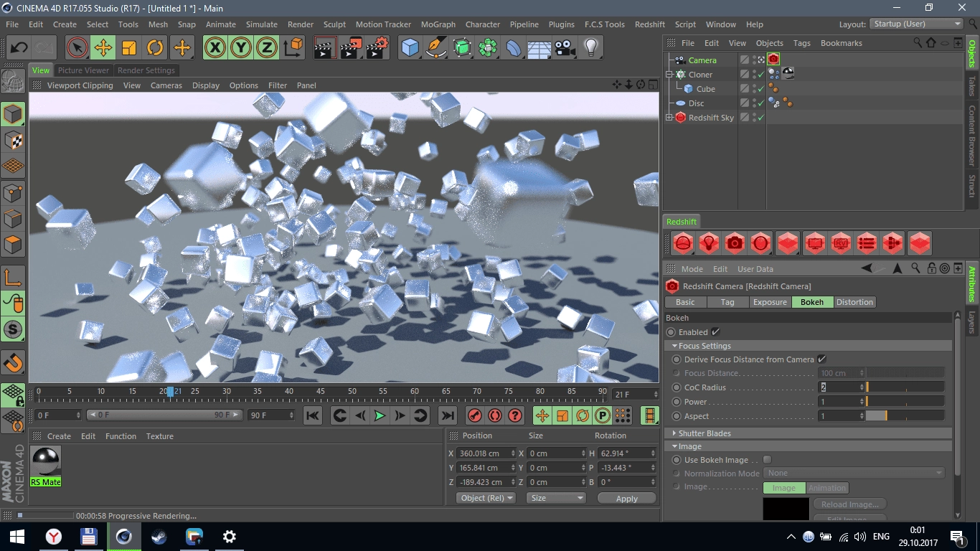Click Redshift RenderView icon
This screenshot has height=551, width=980.
(841, 243)
